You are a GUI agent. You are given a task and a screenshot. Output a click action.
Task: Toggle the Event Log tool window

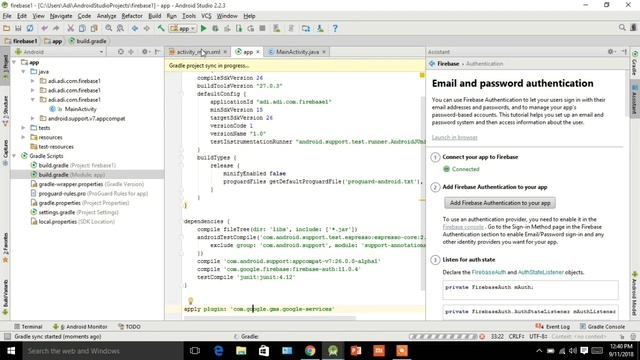[x=553, y=327]
